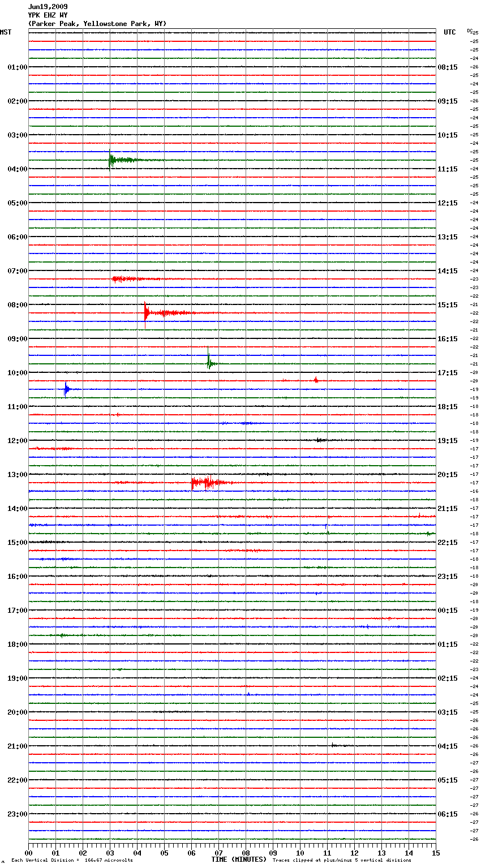Image resolution: width=481 pixels, height=868 pixels.
Task: Click the blue spike on the 10:30 MST trace
Action: 67,389
